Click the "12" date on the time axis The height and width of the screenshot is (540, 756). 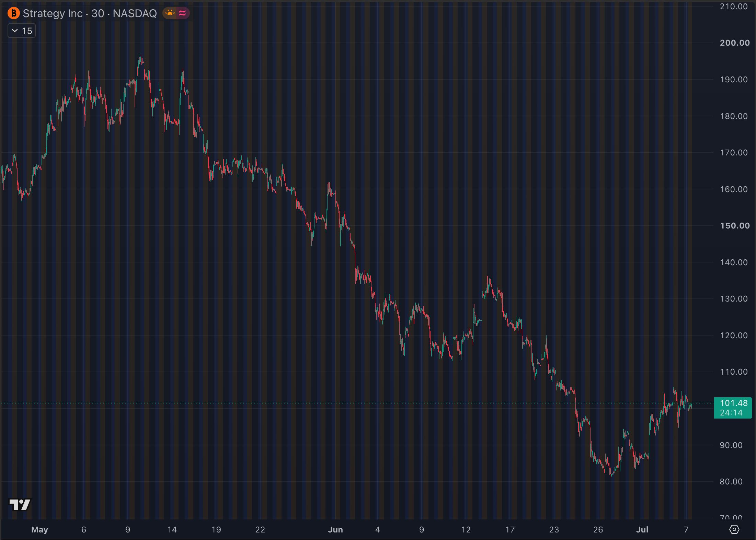(x=466, y=530)
